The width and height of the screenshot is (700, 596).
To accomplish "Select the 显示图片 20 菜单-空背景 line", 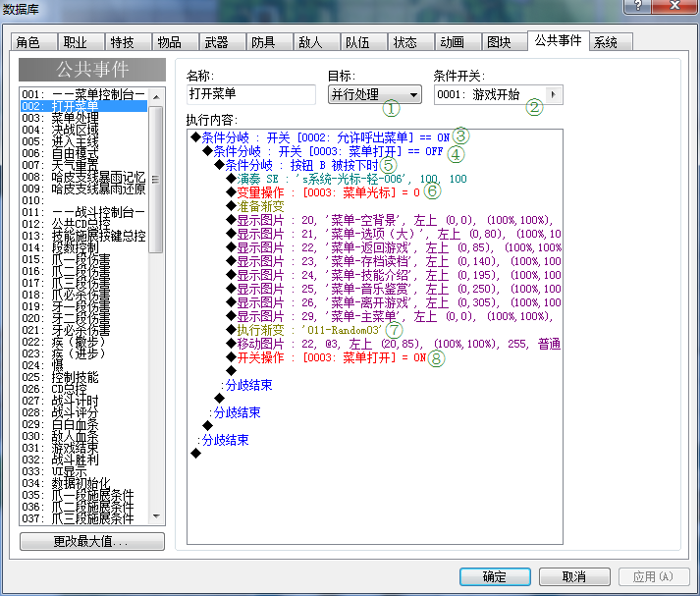I will pyautogui.click(x=390, y=220).
